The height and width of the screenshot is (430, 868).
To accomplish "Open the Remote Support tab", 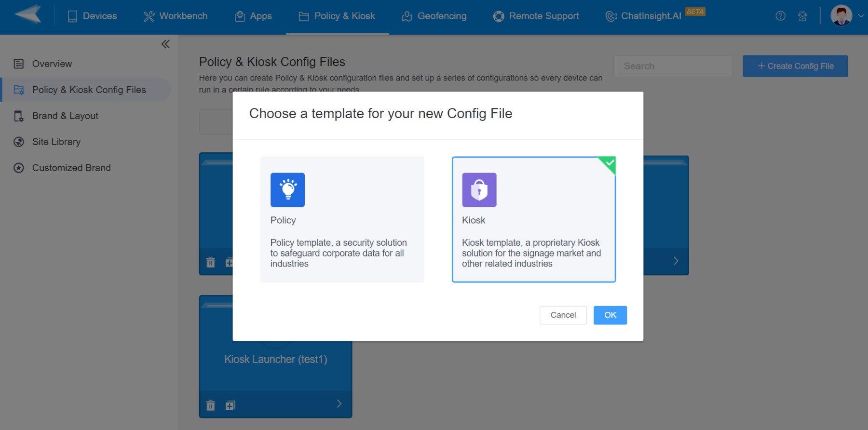I will tap(536, 16).
